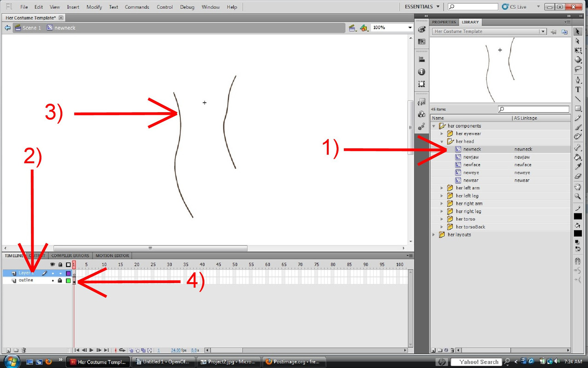Screen dimensions: 588x368
Task: Unlock the outline layer
Action: [60, 281]
